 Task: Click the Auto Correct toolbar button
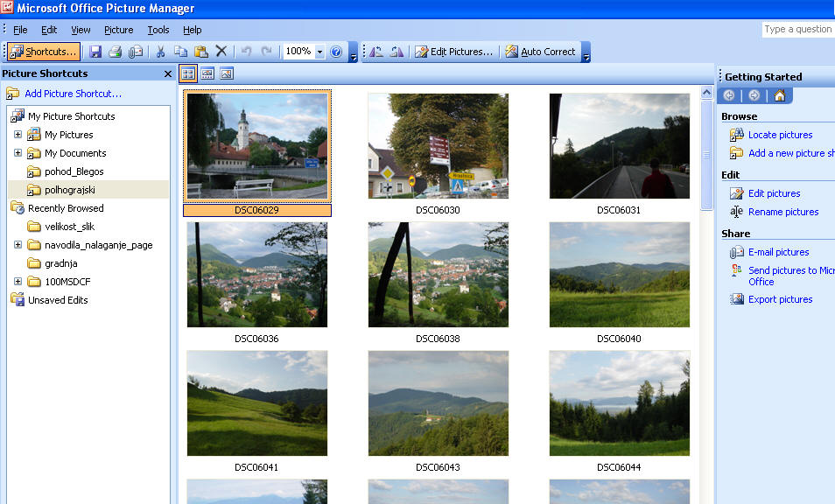pyautogui.click(x=541, y=52)
